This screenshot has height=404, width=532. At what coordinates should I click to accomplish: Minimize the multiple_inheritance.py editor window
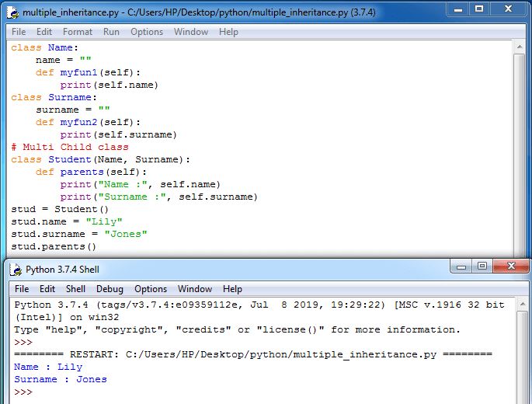coord(458,9)
